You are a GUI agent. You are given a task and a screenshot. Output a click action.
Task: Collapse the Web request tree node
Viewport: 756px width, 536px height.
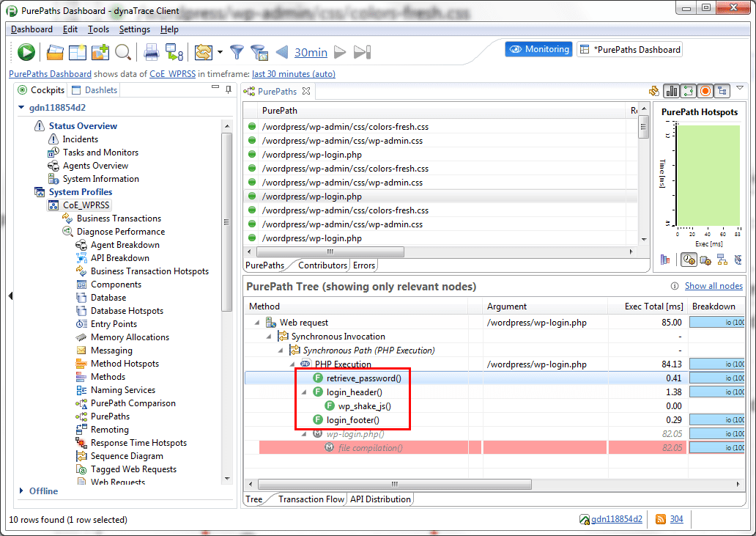(x=257, y=323)
